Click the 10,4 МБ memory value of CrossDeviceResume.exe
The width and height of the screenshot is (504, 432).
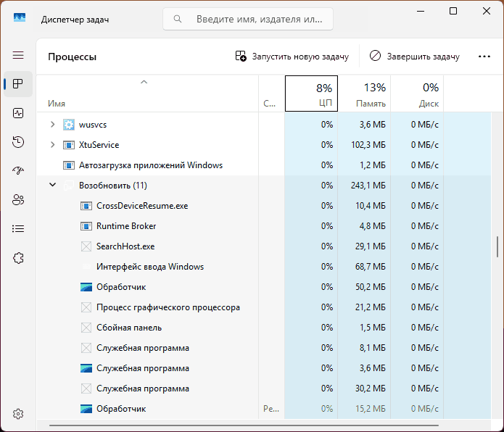(371, 206)
